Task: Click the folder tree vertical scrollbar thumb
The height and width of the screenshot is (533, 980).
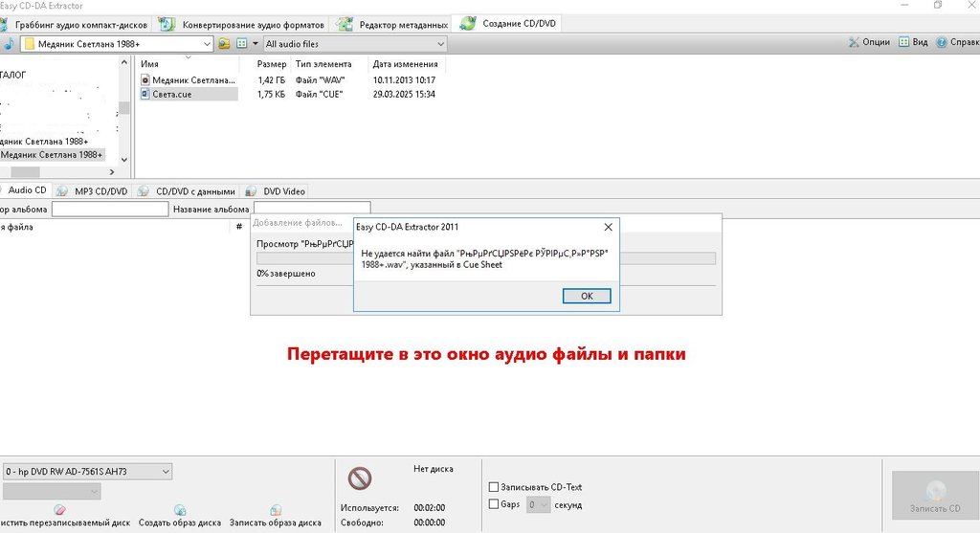Action: (x=124, y=108)
